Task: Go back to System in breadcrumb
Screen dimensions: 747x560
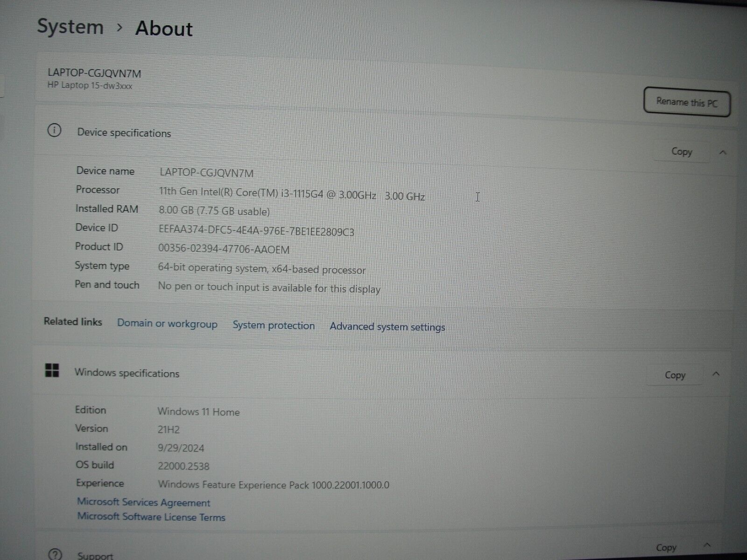Action: point(70,26)
